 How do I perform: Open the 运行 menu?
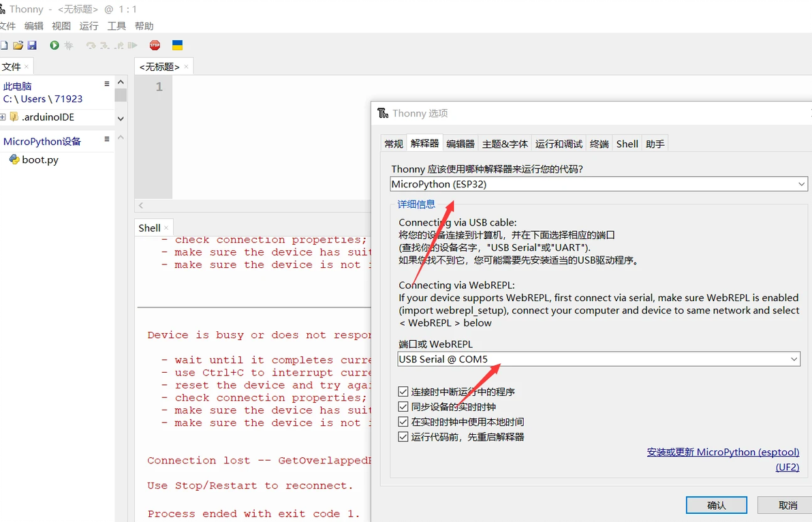[89, 26]
